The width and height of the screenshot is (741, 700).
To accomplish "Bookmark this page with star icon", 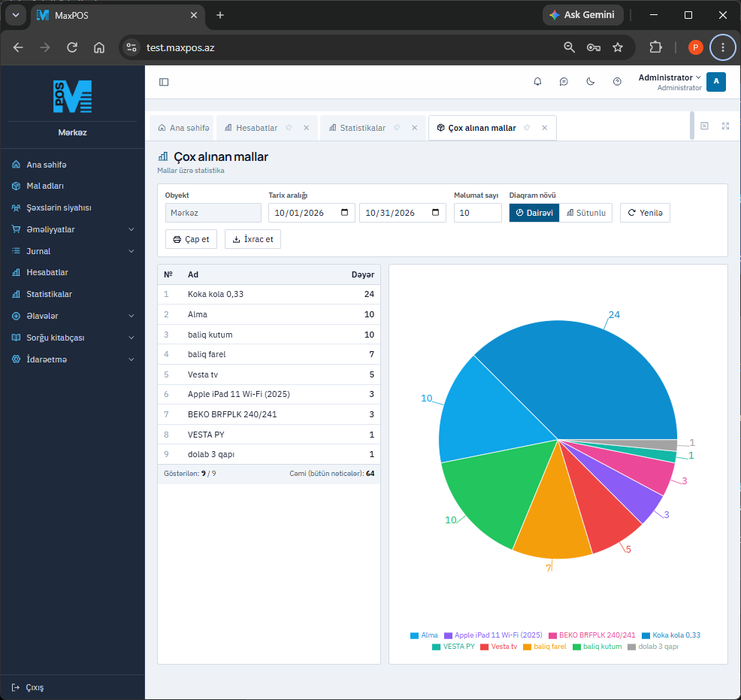I will [x=618, y=47].
